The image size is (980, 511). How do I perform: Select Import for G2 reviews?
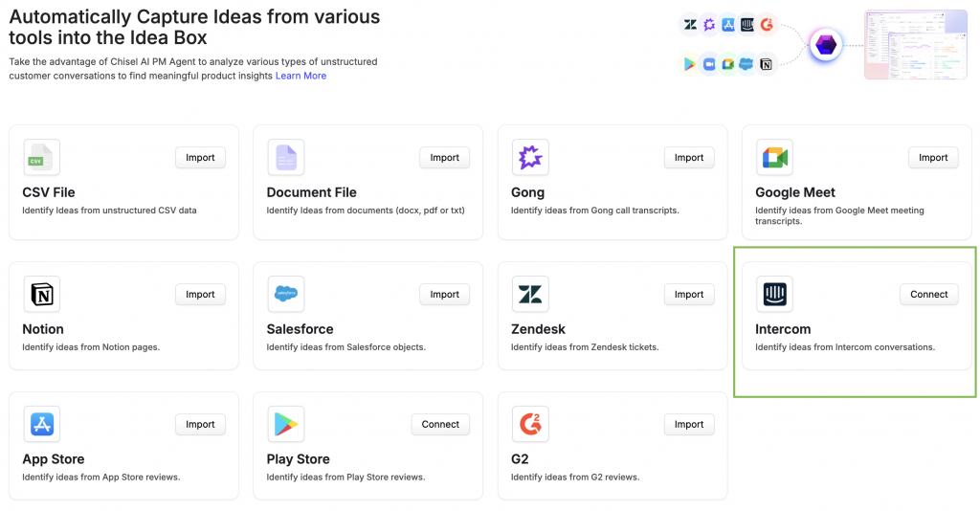689,424
